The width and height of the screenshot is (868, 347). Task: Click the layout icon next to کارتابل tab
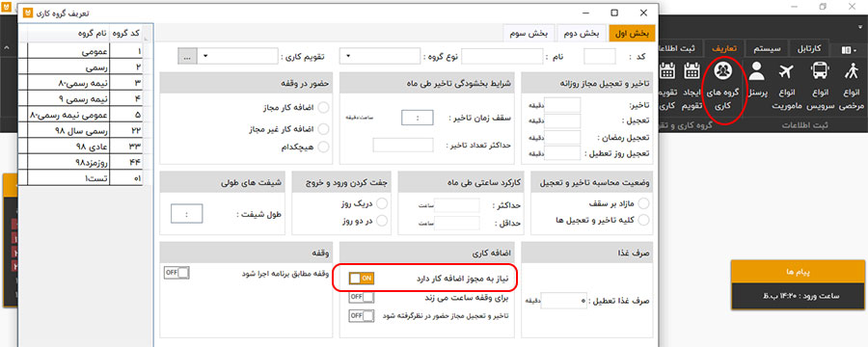tap(849, 50)
